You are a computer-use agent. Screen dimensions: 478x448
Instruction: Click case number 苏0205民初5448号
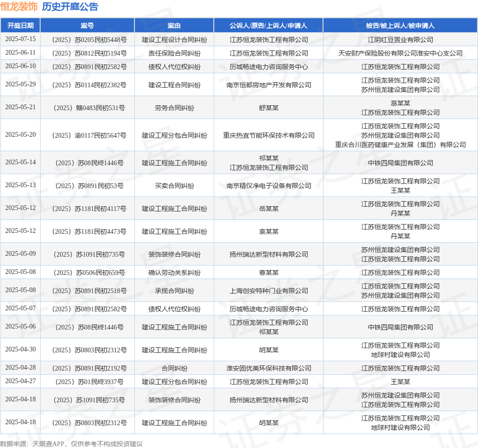point(89,40)
